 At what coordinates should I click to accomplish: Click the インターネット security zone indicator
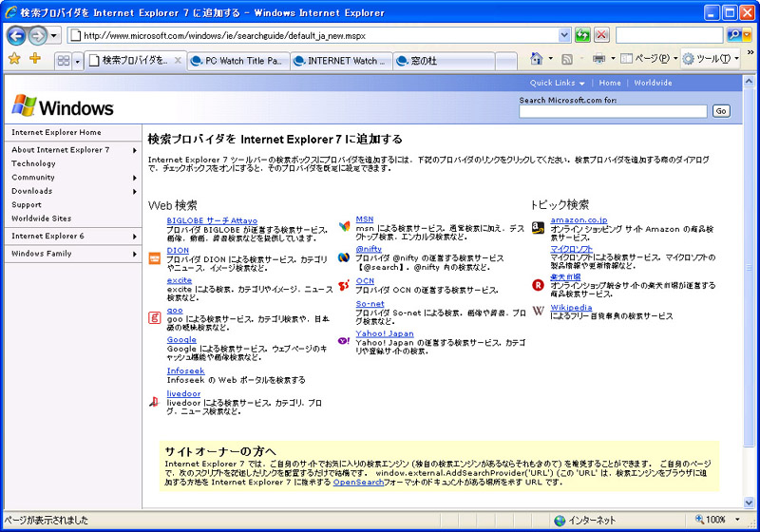point(584,520)
